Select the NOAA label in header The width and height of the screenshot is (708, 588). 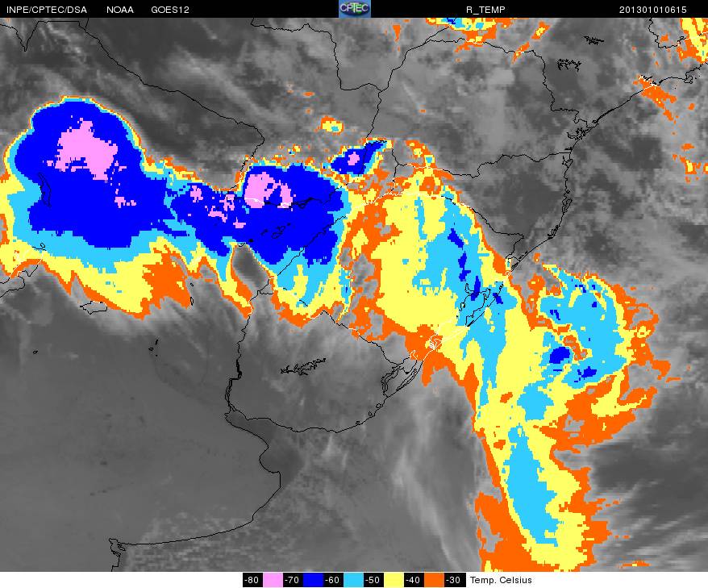click(x=120, y=10)
